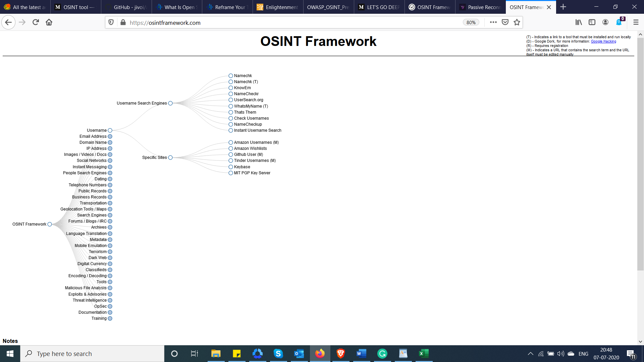Click the site padlock security icon

[x=123, y=22]
